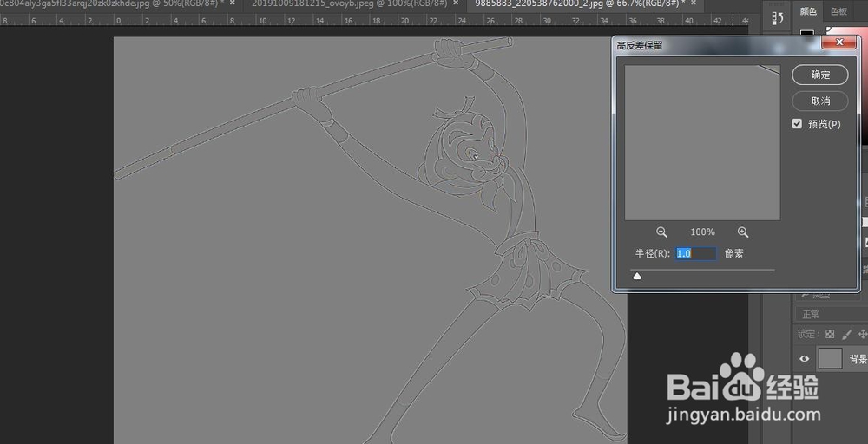Click the 半径(R) radius input field

[695, 253]
